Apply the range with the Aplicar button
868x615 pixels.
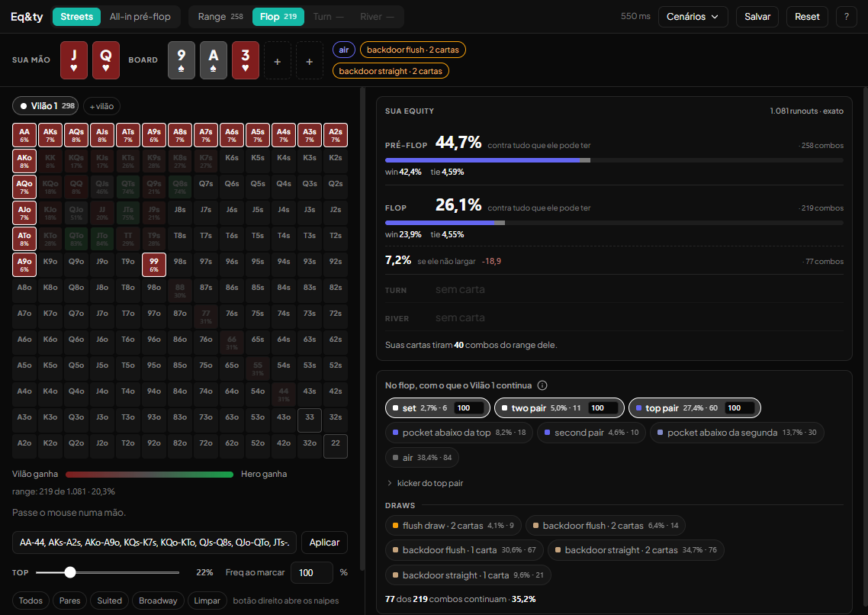[324, 543]
